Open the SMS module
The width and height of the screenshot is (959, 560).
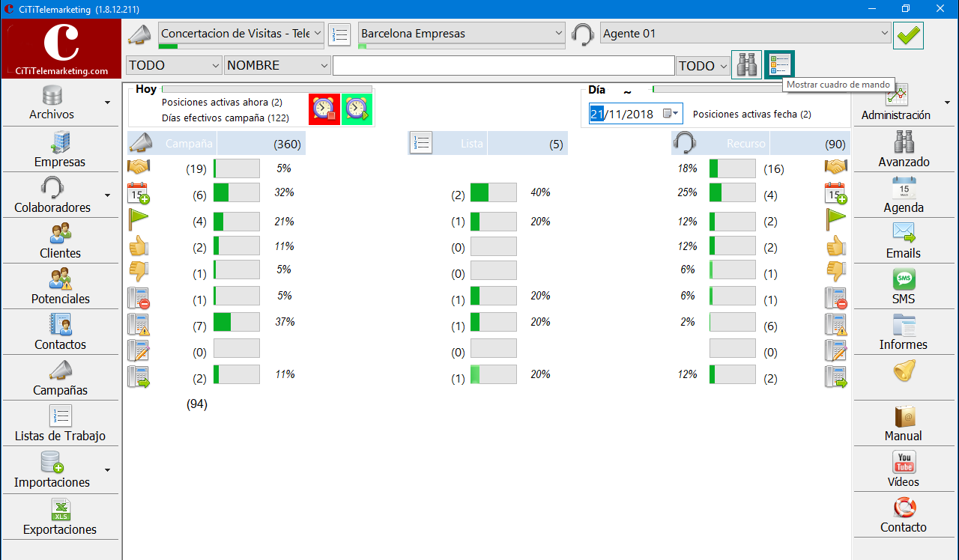904,286
